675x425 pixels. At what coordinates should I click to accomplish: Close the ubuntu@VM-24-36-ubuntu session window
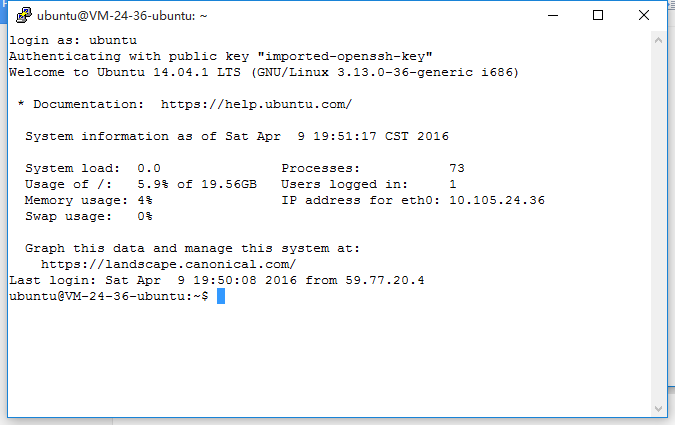click(x=644, y=16)
